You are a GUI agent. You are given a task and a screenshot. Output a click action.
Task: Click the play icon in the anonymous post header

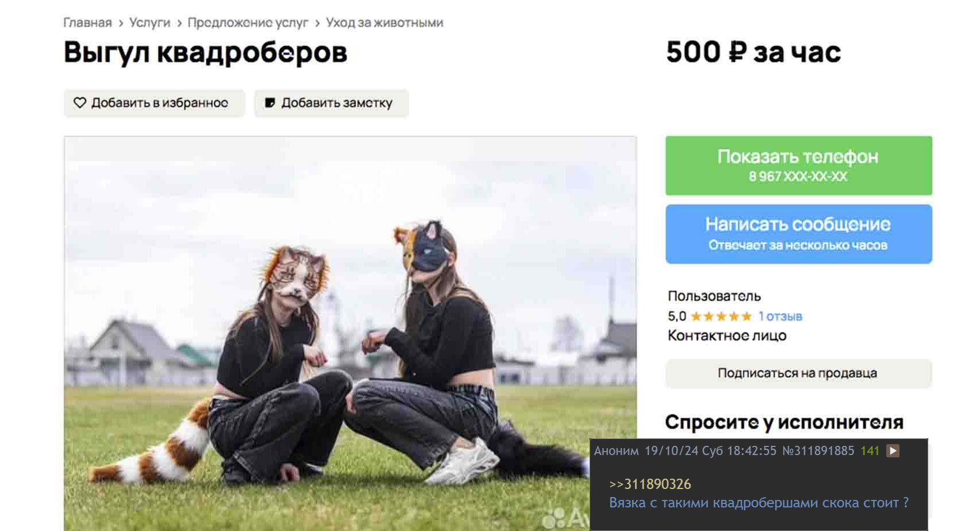(893, 451)
